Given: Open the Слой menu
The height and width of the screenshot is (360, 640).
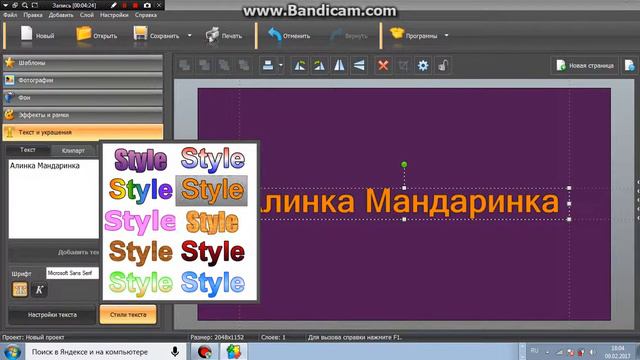Looking at the screenshot, I should (x=87, y=15).
